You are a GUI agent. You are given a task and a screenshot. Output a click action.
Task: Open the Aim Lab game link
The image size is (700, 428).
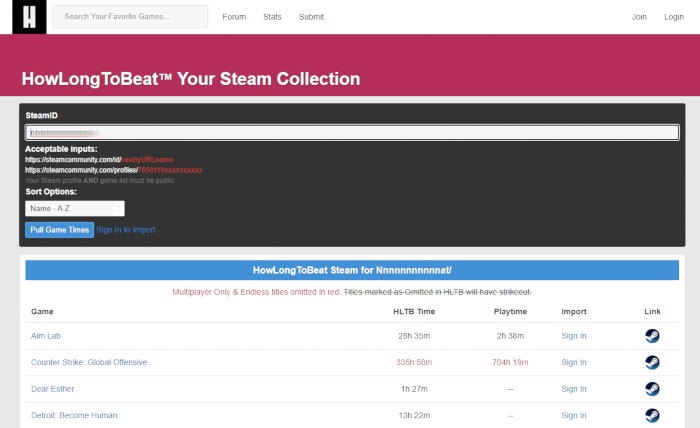(46, 336)
